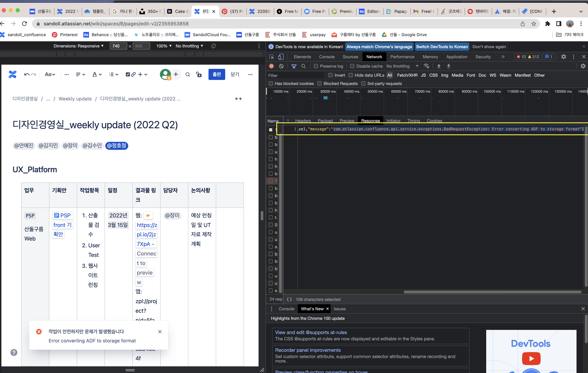Click Switch DevTools to Korean button
588x373 pixels.
pos(442,47)
